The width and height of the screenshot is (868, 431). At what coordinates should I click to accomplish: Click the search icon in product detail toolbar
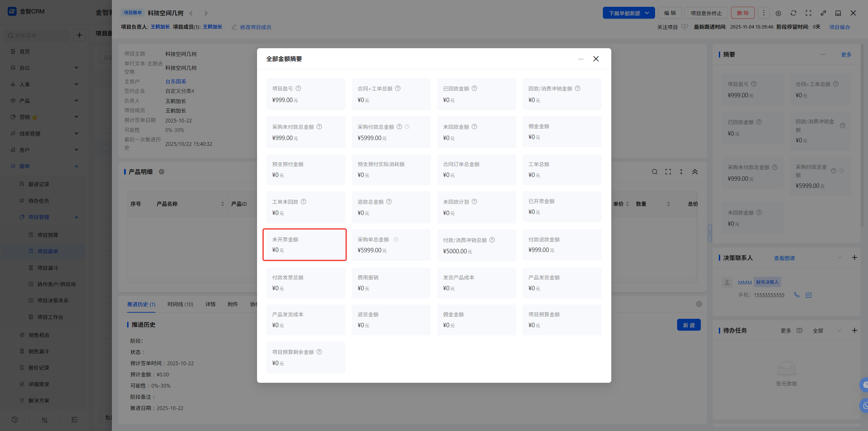[654, 172]
